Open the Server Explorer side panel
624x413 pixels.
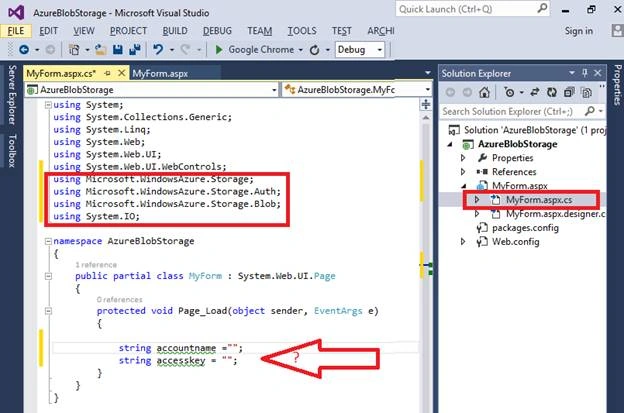coord(12,95)
